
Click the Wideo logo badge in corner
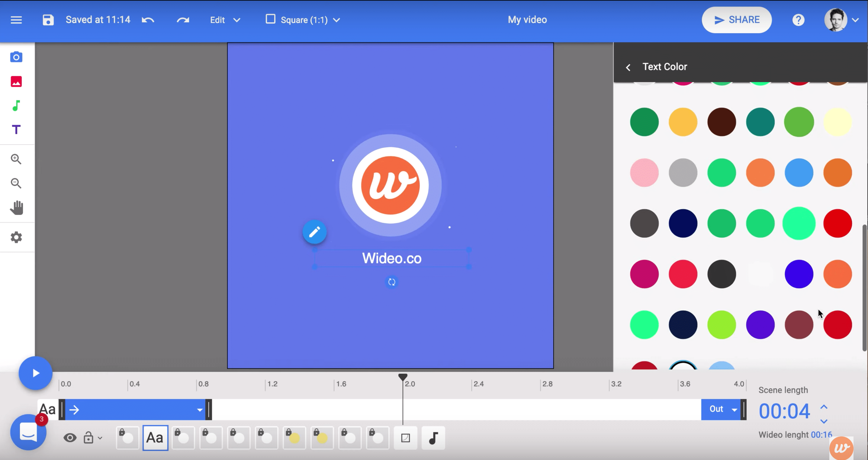[x=841, y=448]
